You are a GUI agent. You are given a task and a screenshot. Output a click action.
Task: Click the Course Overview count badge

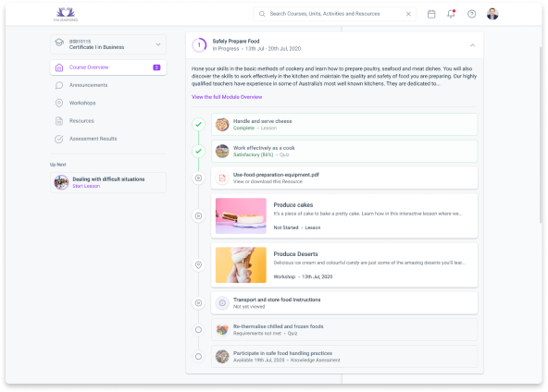tap(156, 67)
